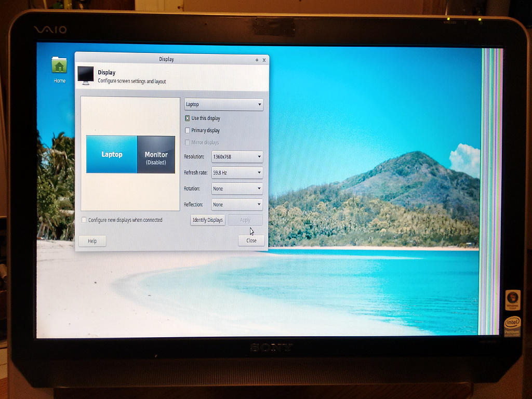The height and width of the screenshot is (399, 532).
Task: Open the Home folder desktop icon
Action: pyautogui.click(x=59, y=66)
